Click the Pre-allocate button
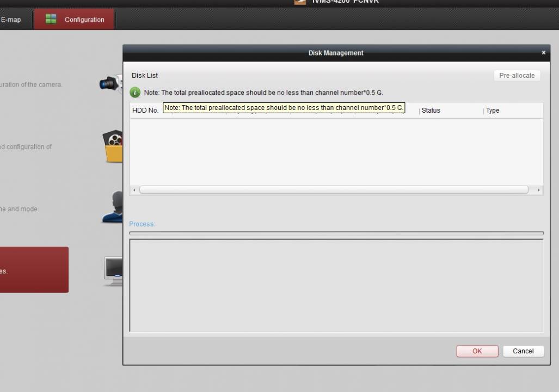 (x=517, y=76)
